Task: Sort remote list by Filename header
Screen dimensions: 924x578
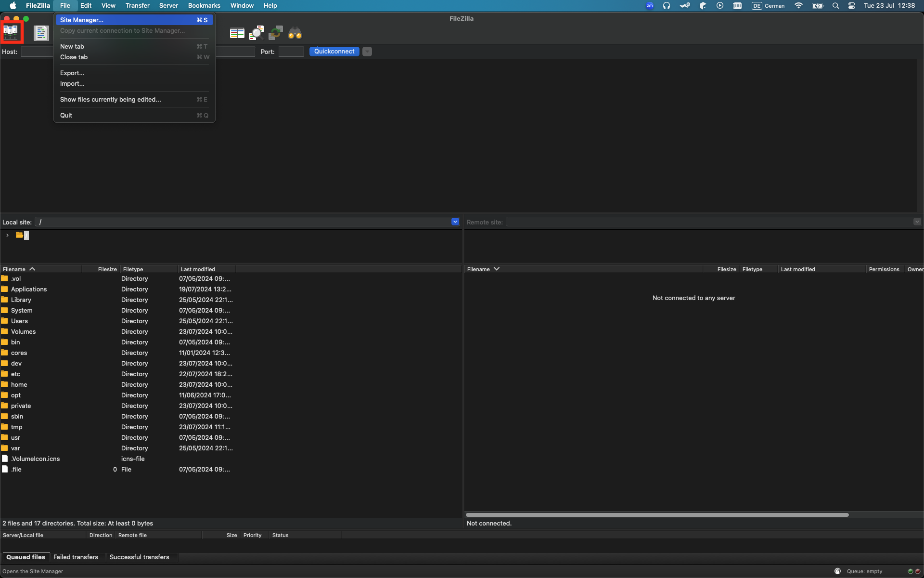Action: point(583,269)
